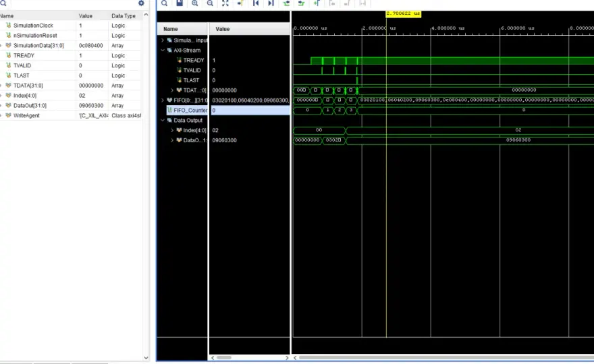Click value 0c080400 in Objects panel
Viewport: 594px width, 364px height.
pos(91,45)
